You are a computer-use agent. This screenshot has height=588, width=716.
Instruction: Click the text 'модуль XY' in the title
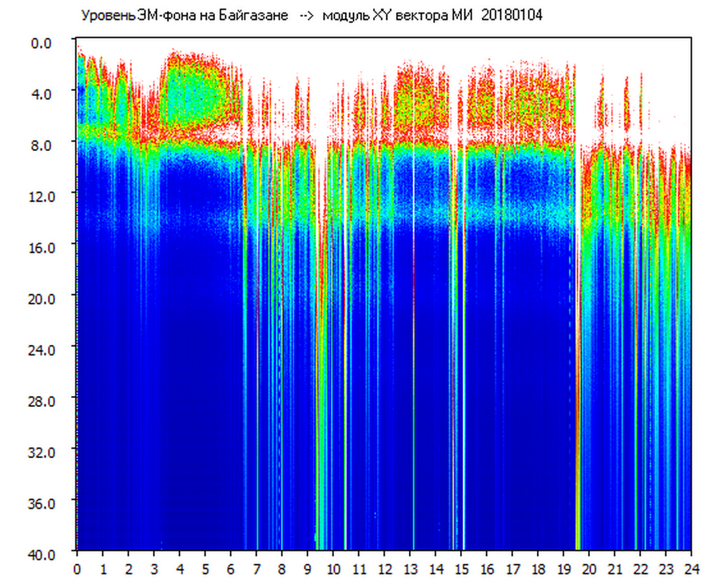(x=357, y=16)
